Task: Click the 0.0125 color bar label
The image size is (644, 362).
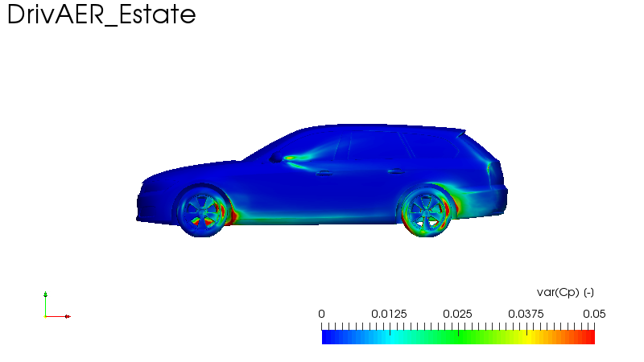Action: [389, 314]
